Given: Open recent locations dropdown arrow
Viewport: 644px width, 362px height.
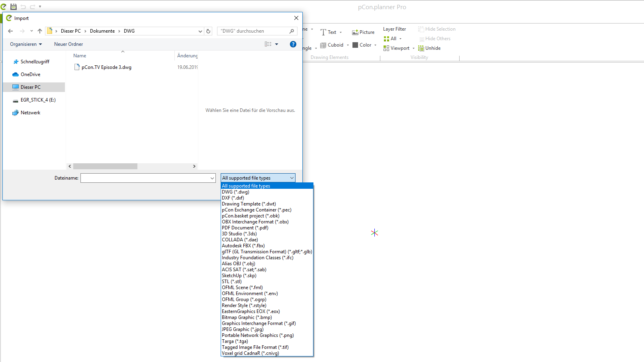Looking at the screenshot, I should (31, 31).
